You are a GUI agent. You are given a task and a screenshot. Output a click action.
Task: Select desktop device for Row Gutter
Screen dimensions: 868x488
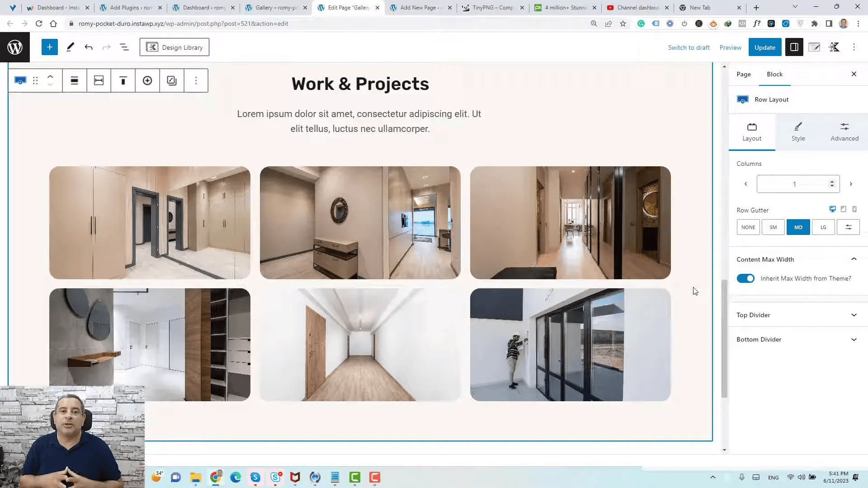[832, 209]
